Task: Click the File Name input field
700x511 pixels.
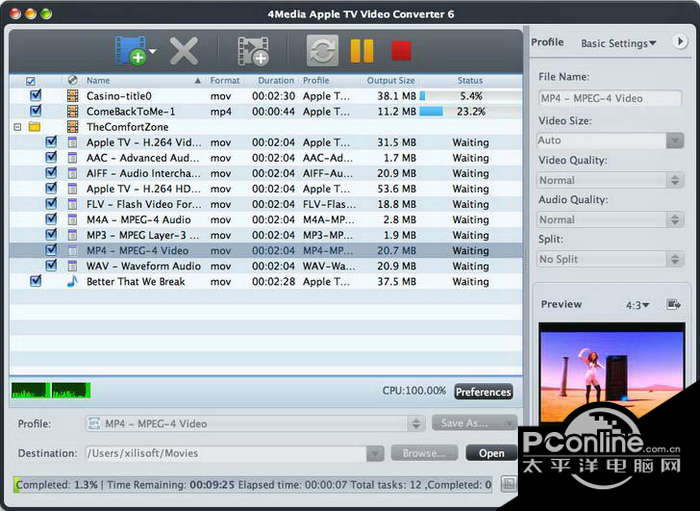Action: pyautogui.click(x=610, y=98)
